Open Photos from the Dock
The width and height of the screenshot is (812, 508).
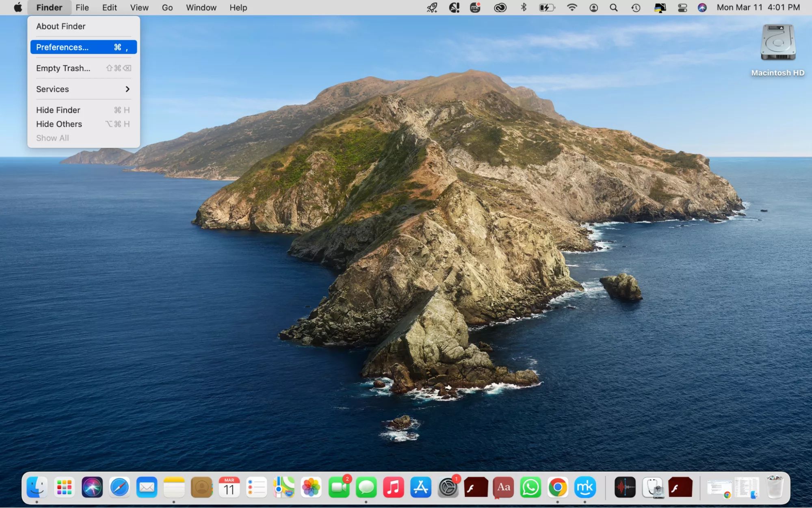tap(312, 487)
